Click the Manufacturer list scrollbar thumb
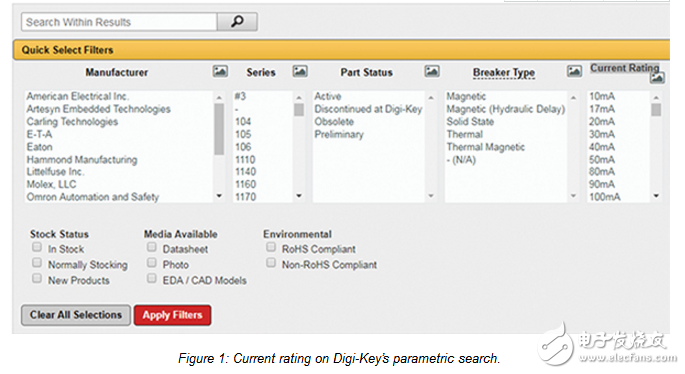 (219, 129)
